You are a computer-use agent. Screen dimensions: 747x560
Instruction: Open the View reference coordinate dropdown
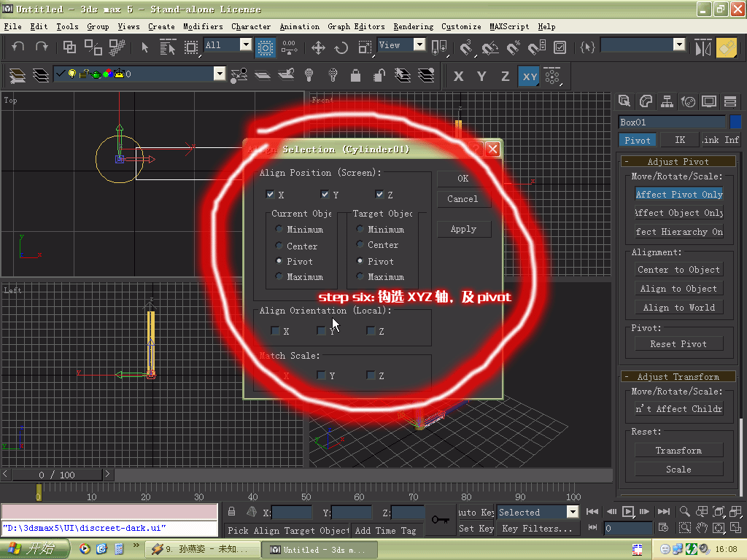419,44
